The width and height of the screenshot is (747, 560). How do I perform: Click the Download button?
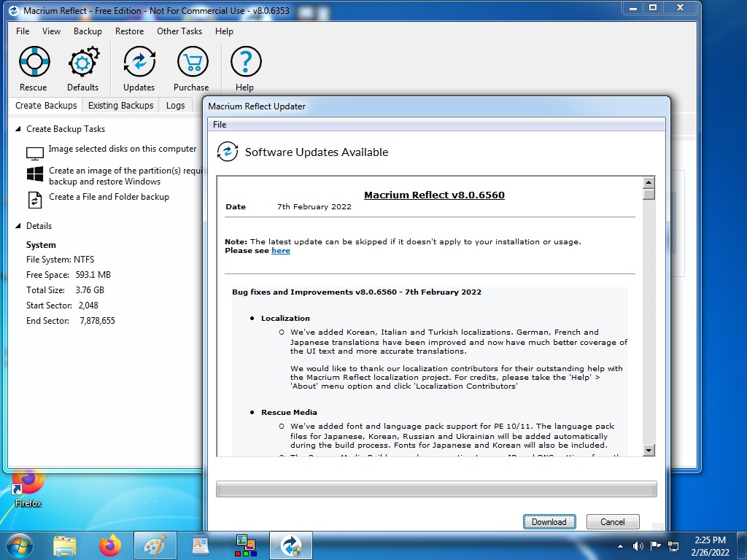[x=549, y=522]
